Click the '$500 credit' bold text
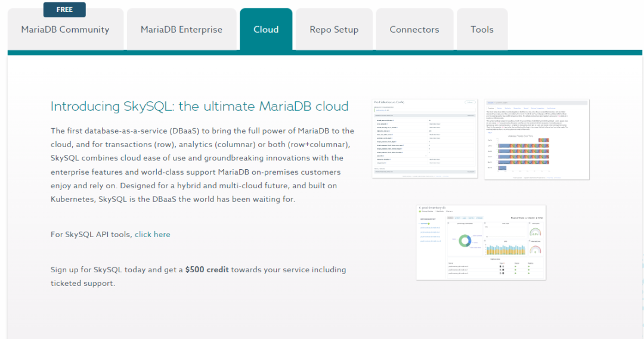This screenshot has width=644, height=339. pos(207,270)
